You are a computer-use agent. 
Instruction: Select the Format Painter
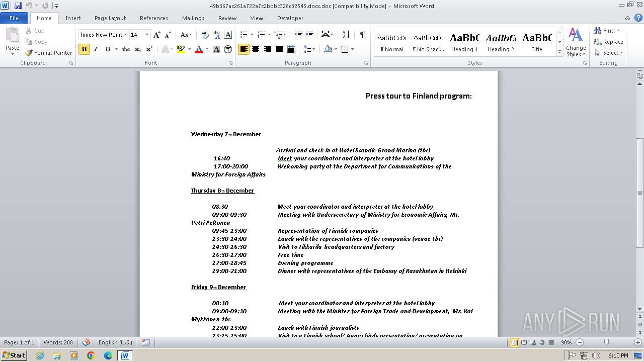48,52
